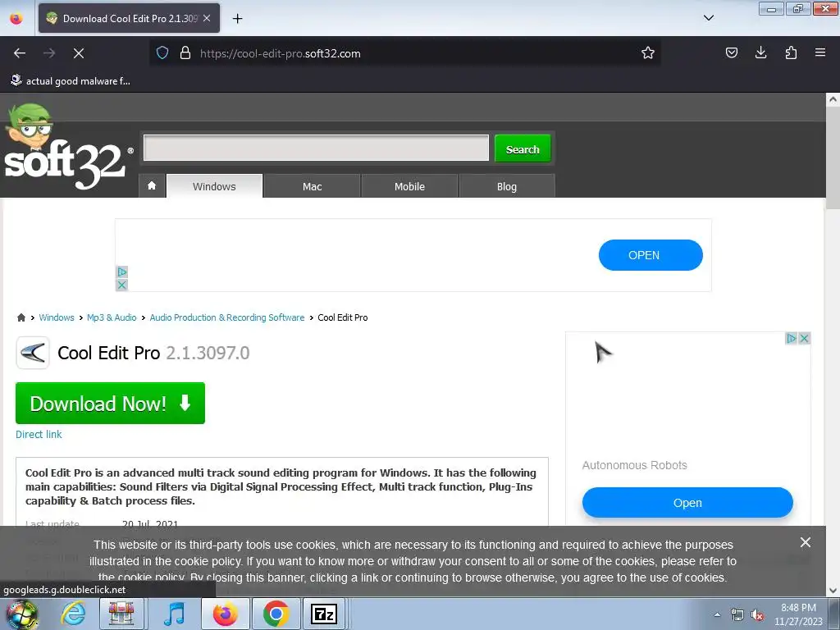
Task: Open the music note taskbar app
Action: coord(174,614)
